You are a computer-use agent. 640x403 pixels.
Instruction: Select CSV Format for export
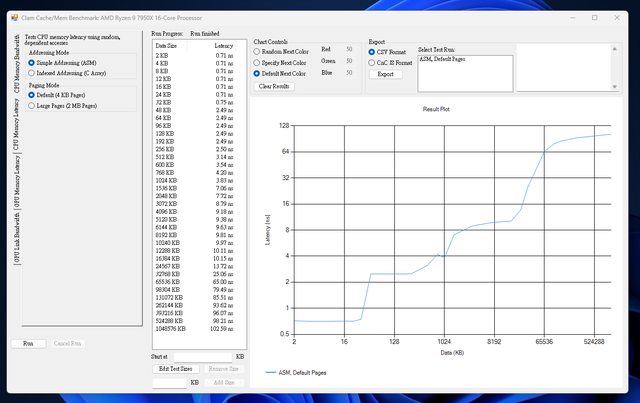(373, 49)
